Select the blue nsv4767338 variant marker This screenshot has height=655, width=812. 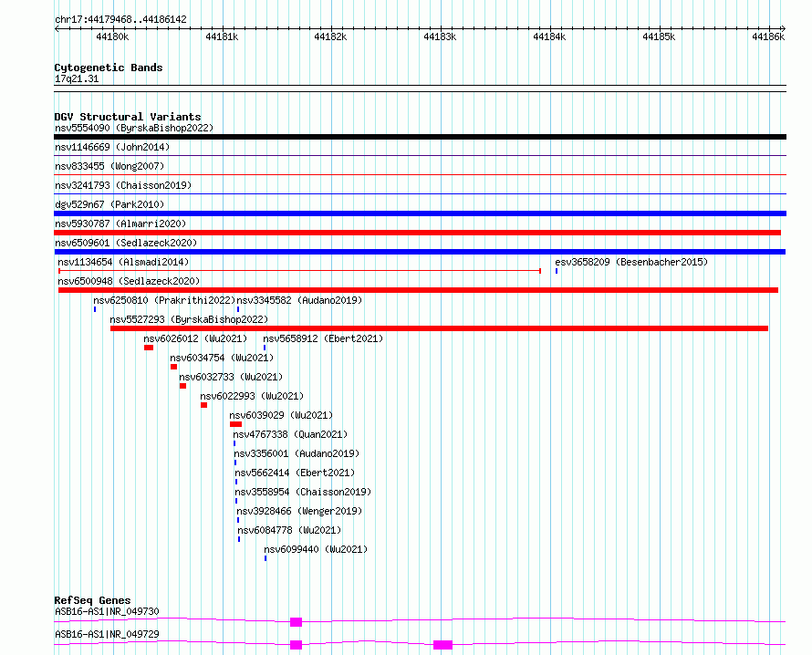coord(234,443)
